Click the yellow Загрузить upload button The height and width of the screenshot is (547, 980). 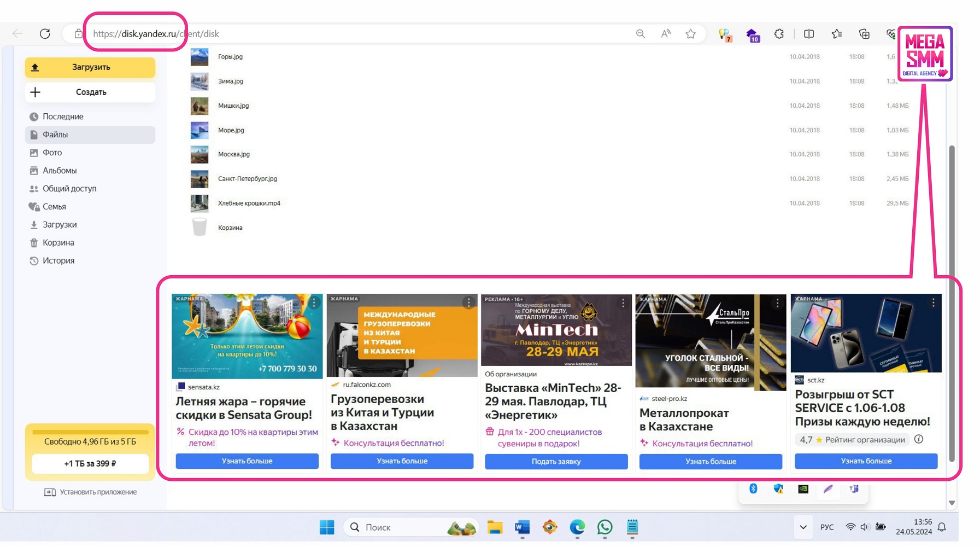(x=90, y=67)
